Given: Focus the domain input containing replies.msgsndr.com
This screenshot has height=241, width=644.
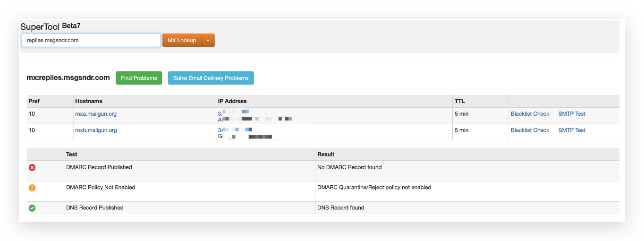Looking at the screenshot, I should click(x=91, y=40).
